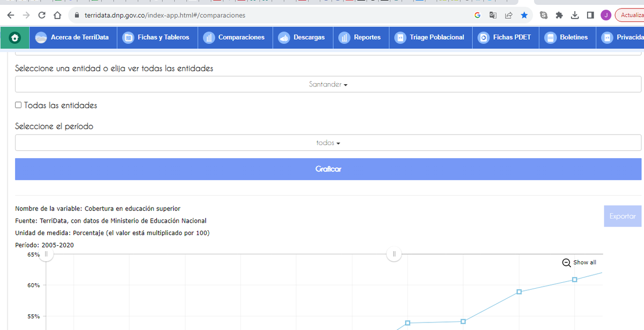Image resolution: width=644 pixels, height=330 pixels.
Task: Go to Fichas y Tableros
Action: pos(157,38)
